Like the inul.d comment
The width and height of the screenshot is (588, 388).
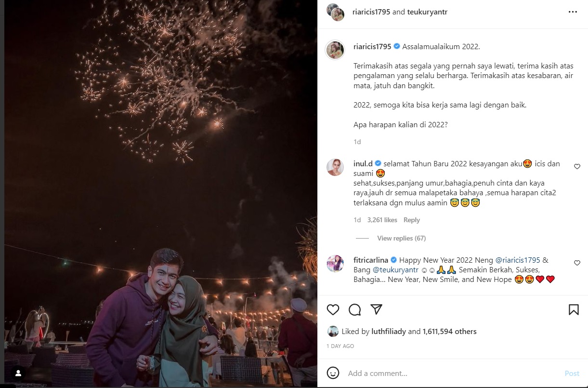click(577, 166)
